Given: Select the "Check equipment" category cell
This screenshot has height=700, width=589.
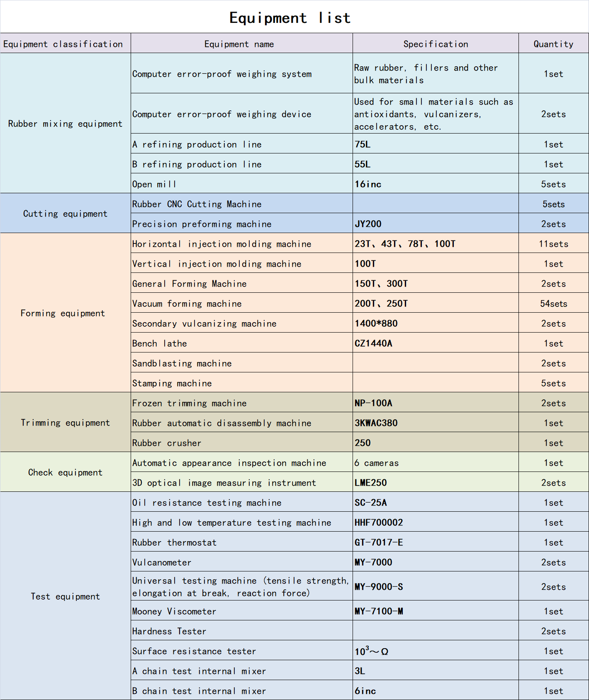Looking at the screenshot, I should coord(65,472).
